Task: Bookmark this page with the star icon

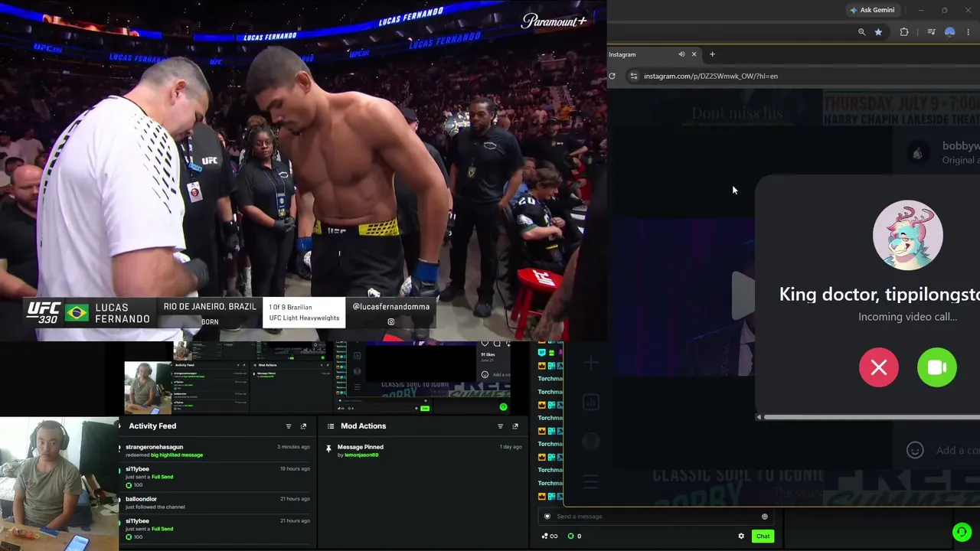Action: coord(878,32)
